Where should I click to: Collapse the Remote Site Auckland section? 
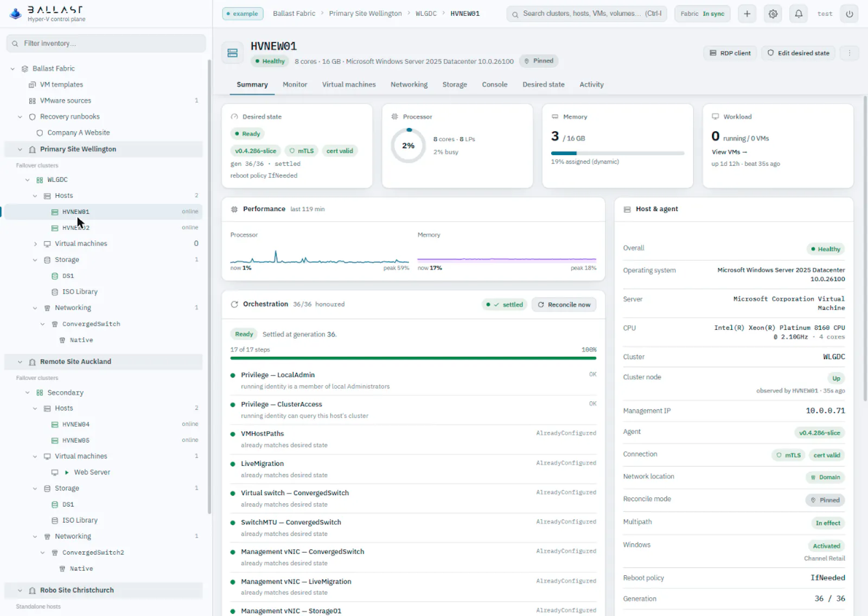pyautogui.click(x=20, y=362)
